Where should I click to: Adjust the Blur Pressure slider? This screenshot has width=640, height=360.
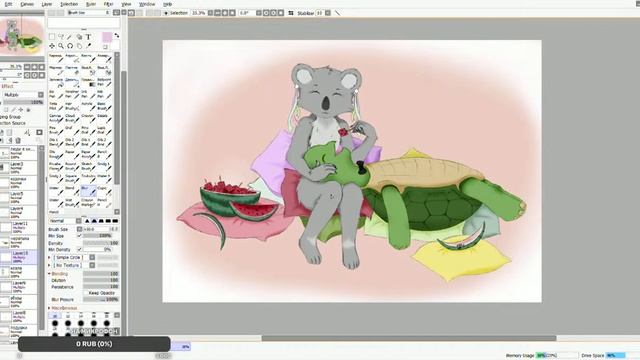click(x=100, y=300)
